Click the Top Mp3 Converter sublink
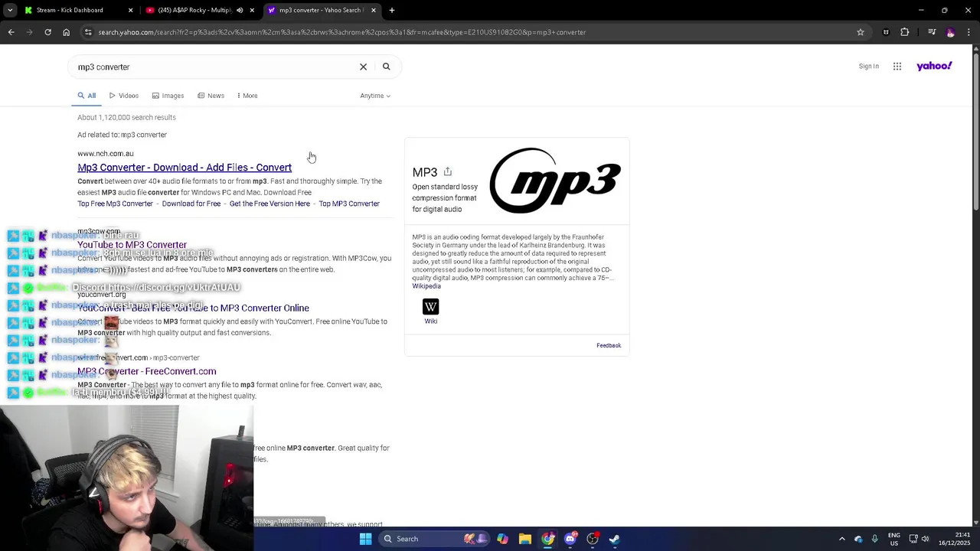980x551 pixels. [x=349, y=204]
